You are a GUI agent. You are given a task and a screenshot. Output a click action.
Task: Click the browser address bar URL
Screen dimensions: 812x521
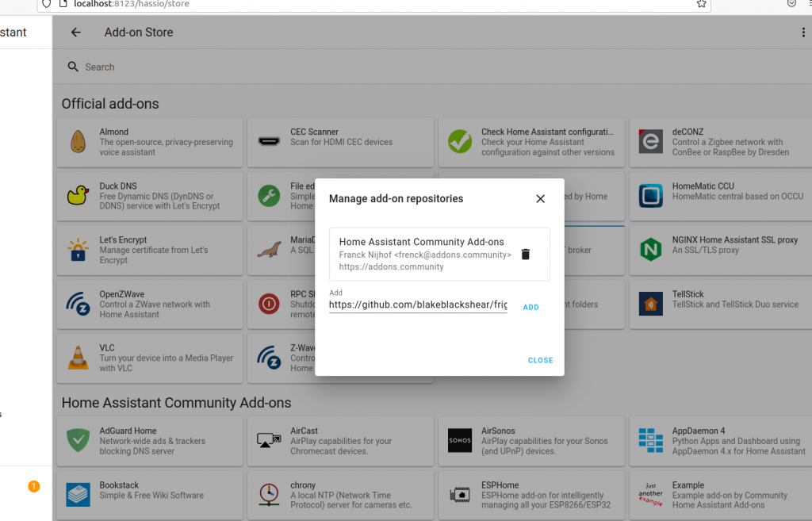point(132,4)
